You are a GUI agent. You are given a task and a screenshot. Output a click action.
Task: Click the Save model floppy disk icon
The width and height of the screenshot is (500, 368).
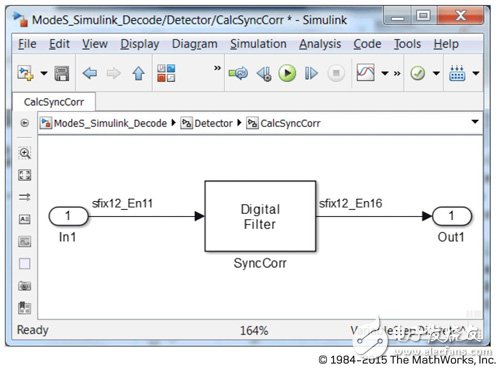coord(62,73)
